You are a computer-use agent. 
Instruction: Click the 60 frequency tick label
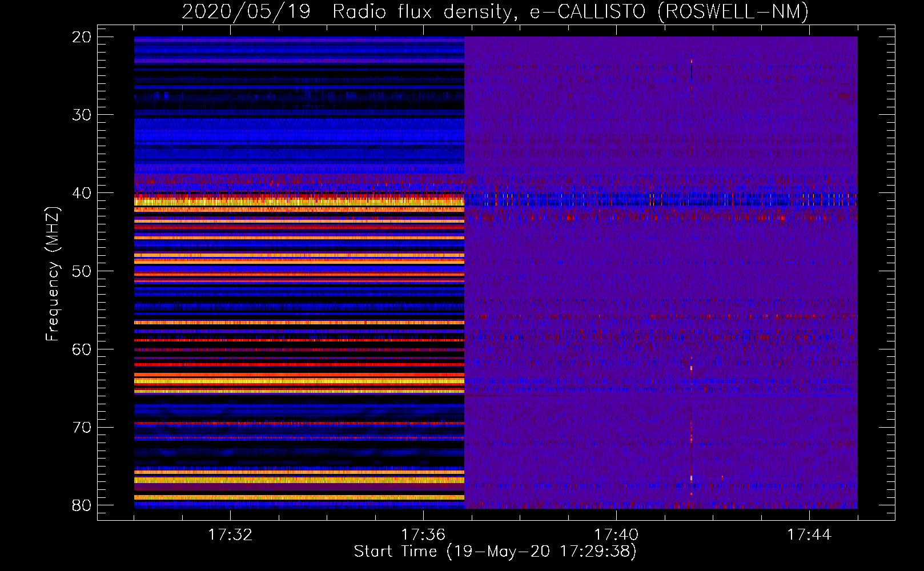click(82, 349)
